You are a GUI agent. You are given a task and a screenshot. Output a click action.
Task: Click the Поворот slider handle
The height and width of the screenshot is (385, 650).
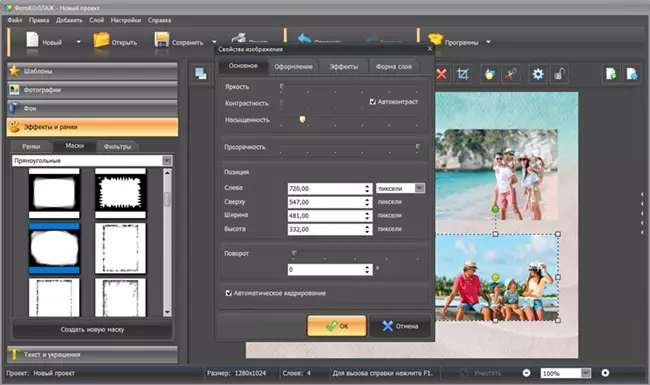(x=294, y=253)
